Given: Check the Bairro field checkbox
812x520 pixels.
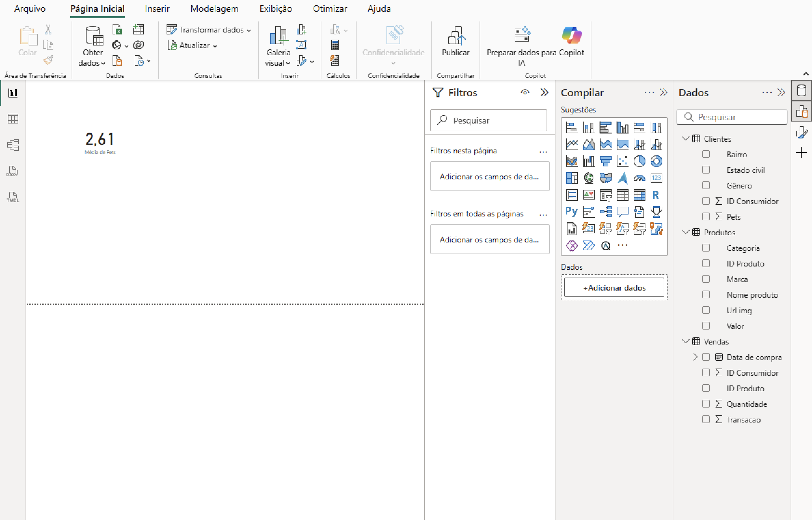Looking at the screenshot, I should [706, 154].
